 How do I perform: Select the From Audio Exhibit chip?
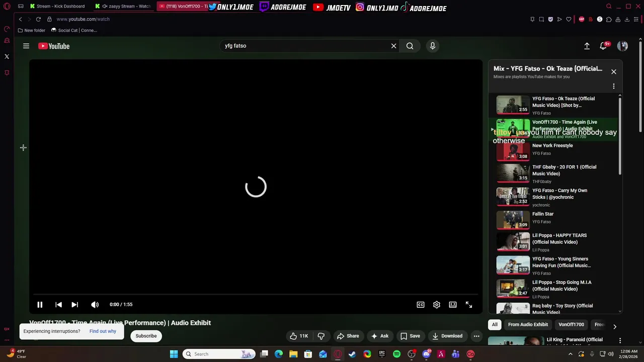click(x=528, y=324)
